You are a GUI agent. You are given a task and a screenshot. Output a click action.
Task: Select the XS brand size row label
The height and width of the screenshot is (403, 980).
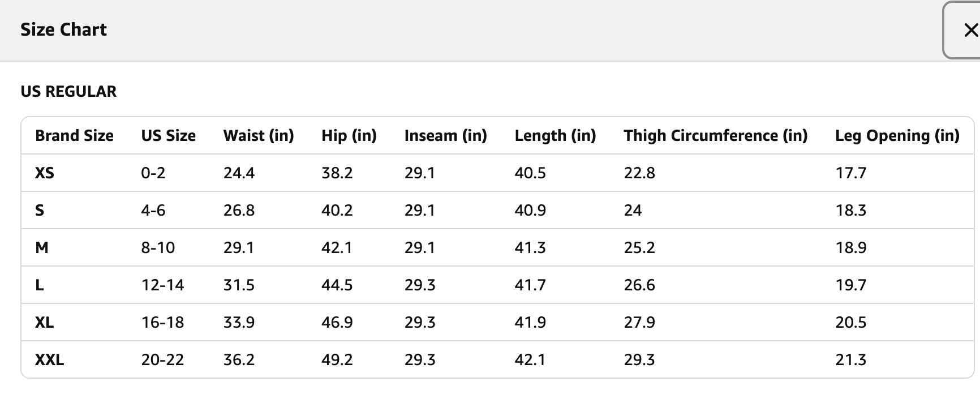45,173
